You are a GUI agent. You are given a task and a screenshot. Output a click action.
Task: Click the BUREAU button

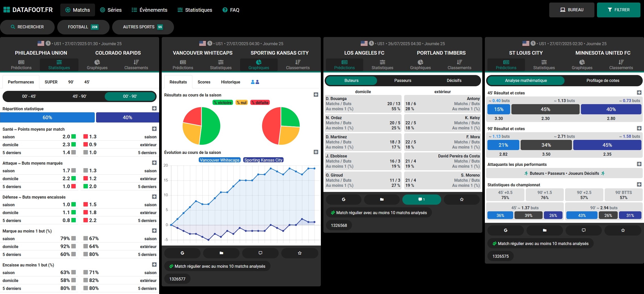[x=572, y=10]
